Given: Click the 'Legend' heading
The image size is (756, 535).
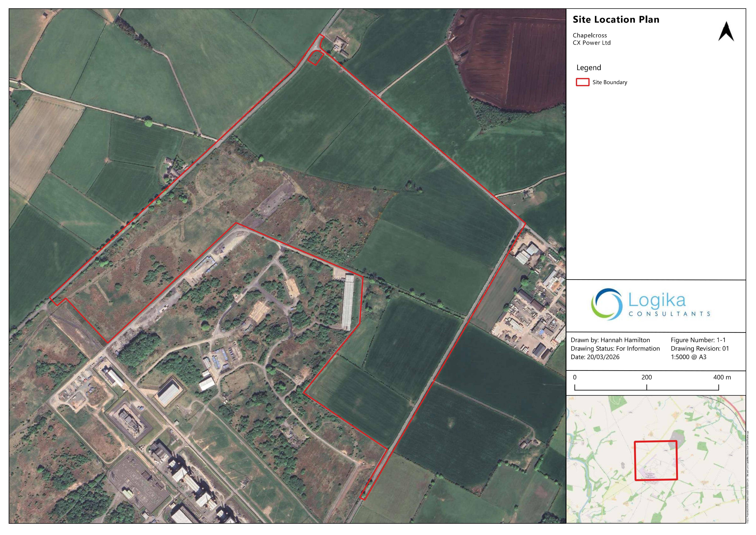Looking at the screenshot, I should click(x=589, y=68).
